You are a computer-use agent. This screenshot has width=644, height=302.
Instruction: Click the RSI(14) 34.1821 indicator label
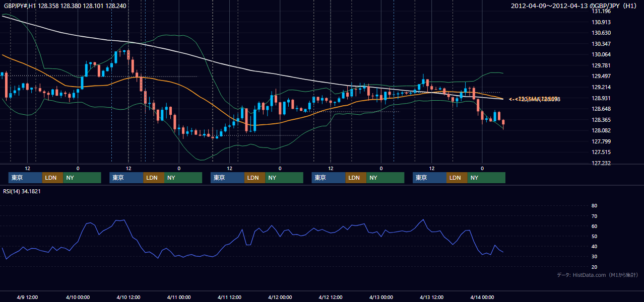(22, 191)
